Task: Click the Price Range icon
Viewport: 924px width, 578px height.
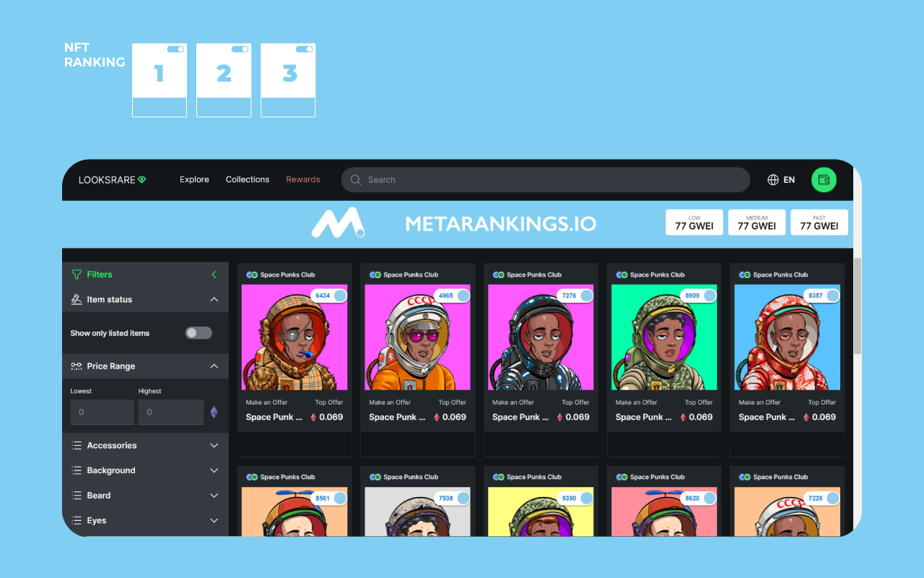Action: click(77, 366)
